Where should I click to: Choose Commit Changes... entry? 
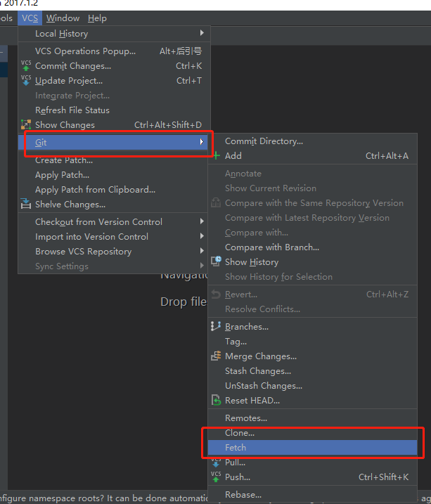coord(114,66)
